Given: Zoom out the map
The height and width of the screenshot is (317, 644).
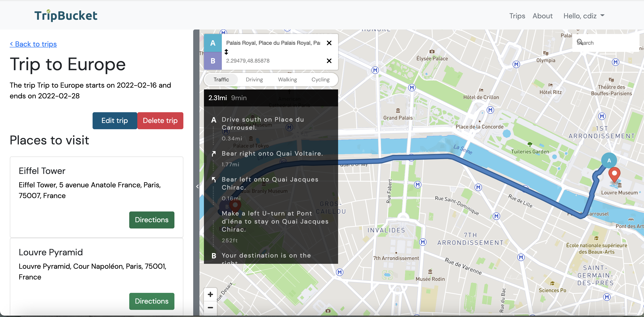Looking at the screenshot, I should tap(210, 308).
